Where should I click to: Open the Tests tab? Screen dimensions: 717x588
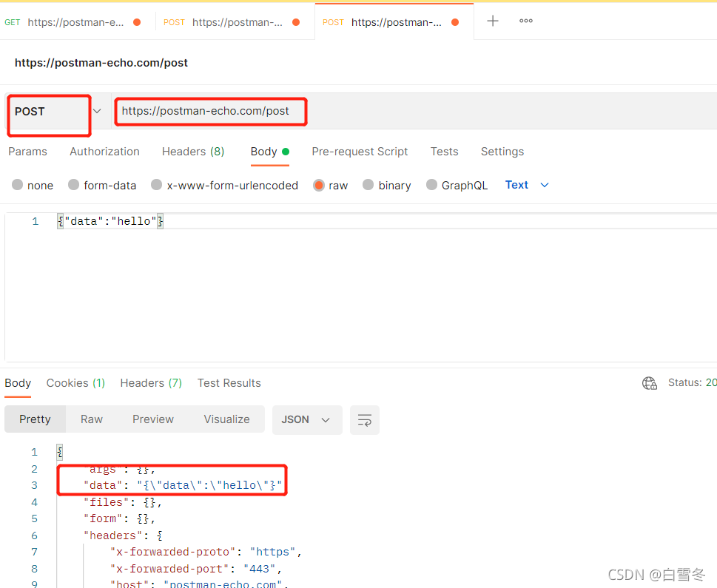pos(444,152)
